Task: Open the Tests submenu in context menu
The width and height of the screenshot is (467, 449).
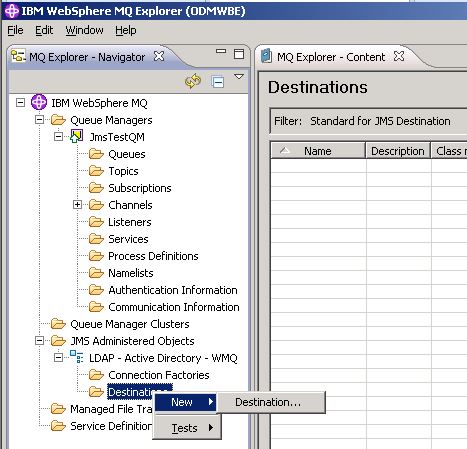Action: (187, 428)
